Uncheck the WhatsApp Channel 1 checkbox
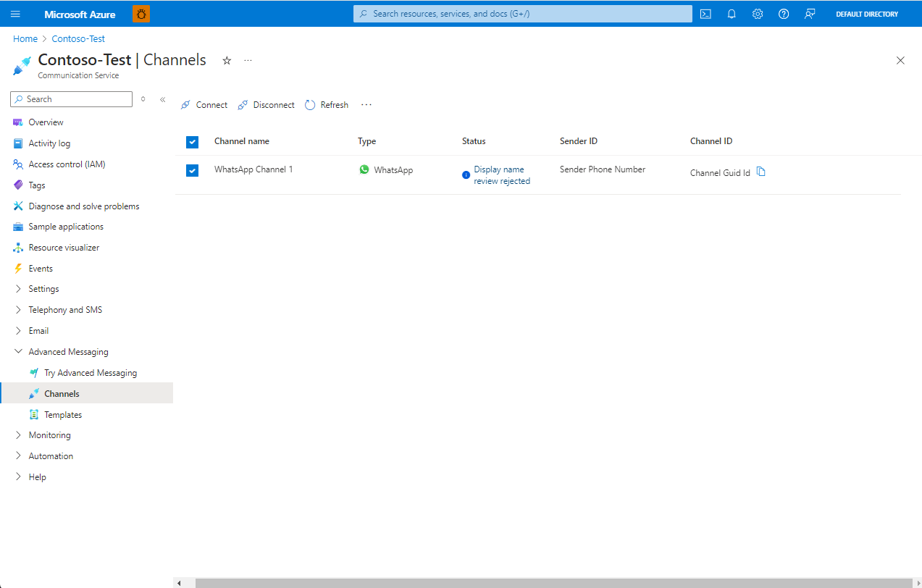922x588 pixels. 192,170
